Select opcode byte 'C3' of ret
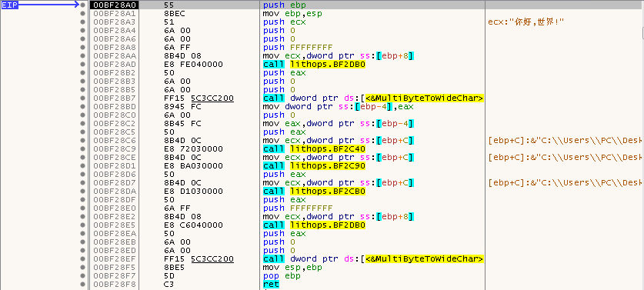Viewport: 644px width, 290px height. coord(169,285)
